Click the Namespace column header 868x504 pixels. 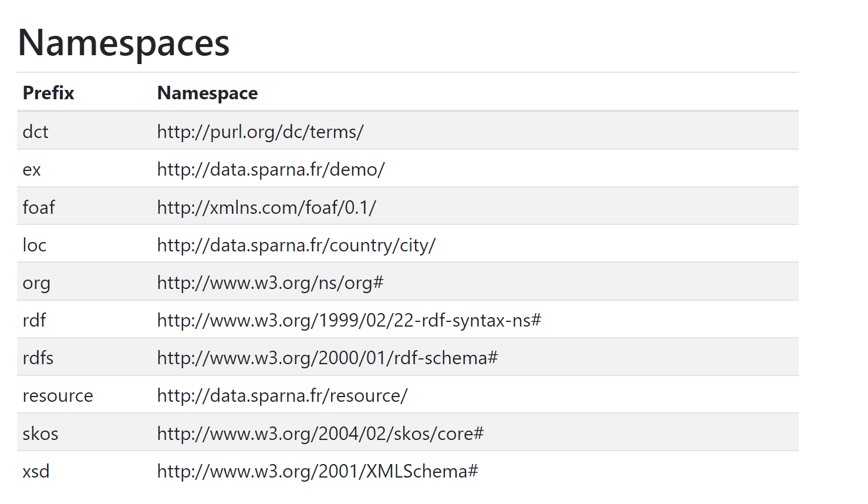tap(207, 93)
